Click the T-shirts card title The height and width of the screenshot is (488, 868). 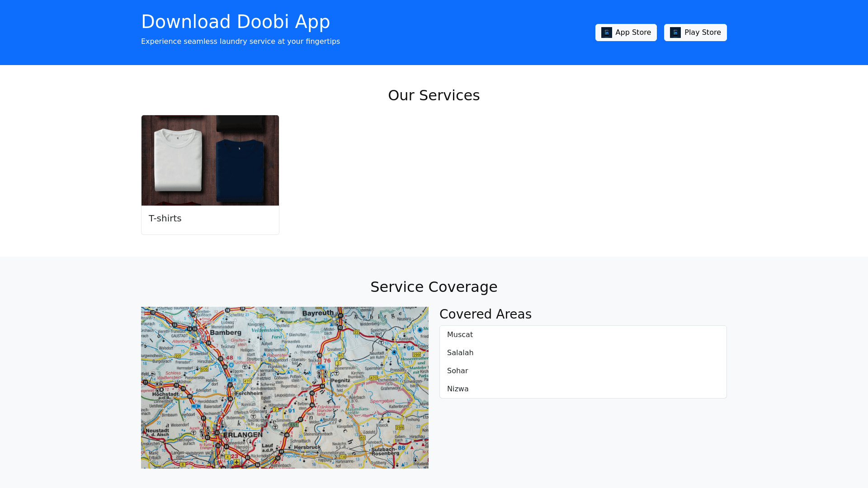coord(165,218)
